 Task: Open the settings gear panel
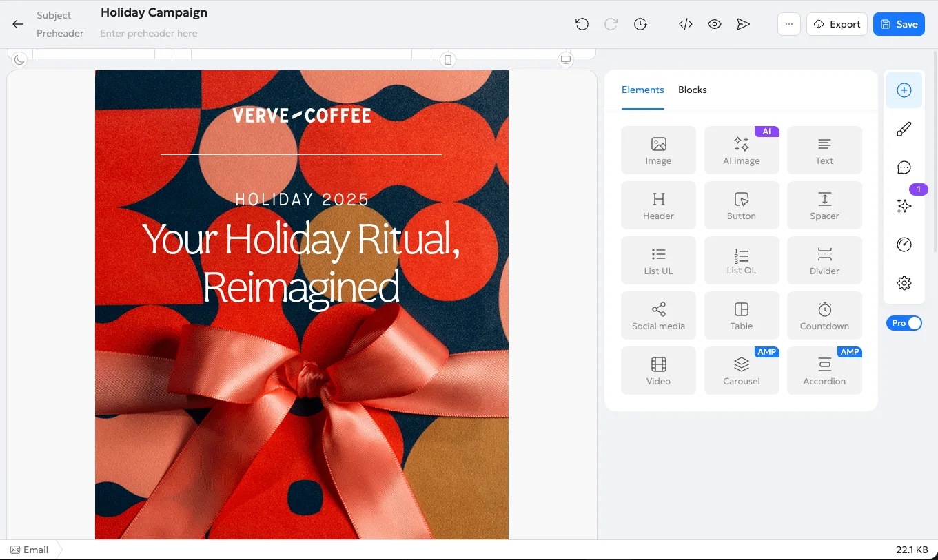[x=904, y=283]
